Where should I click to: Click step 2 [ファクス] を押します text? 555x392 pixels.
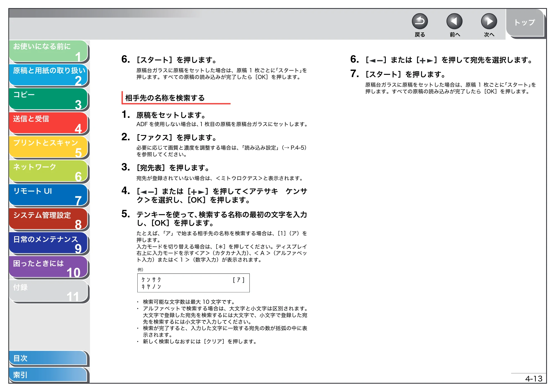(176, 138)
